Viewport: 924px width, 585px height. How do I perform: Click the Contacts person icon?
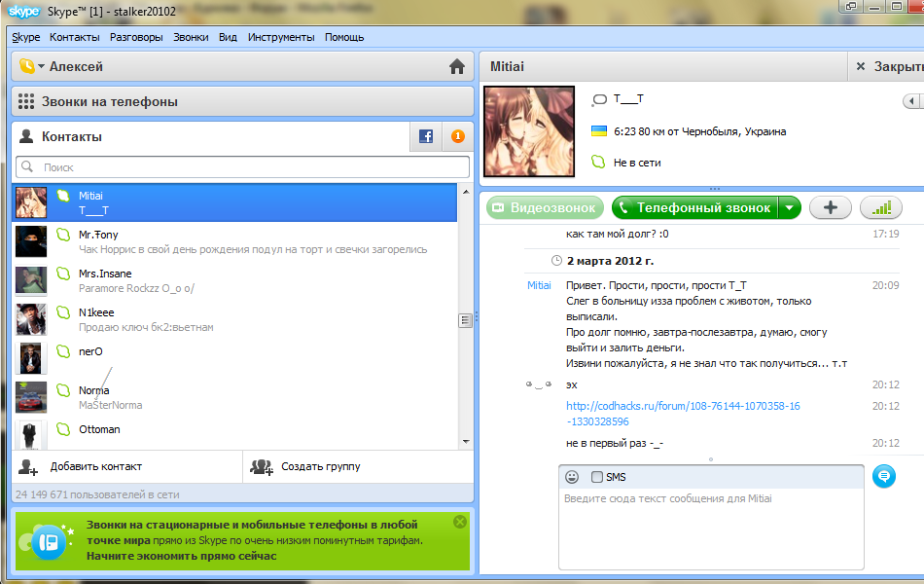(26, 136)
